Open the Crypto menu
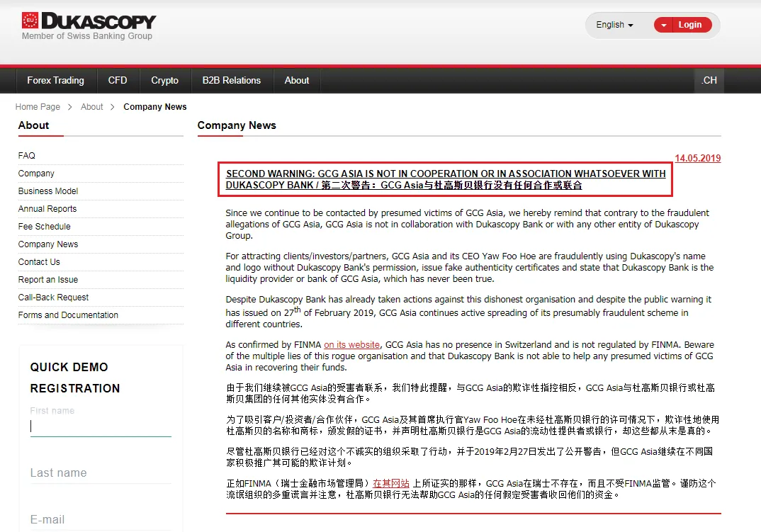 pos(164,81)
